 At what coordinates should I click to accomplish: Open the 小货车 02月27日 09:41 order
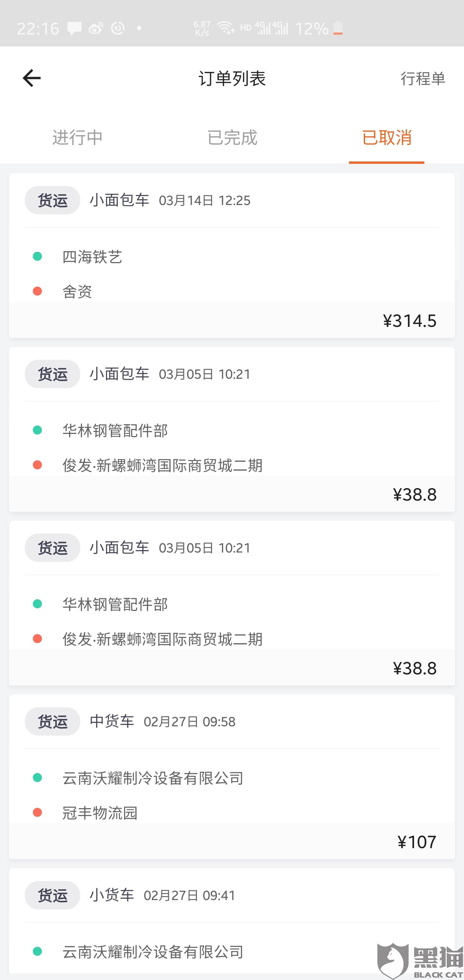pyautogui.click(x=189, y=896)
